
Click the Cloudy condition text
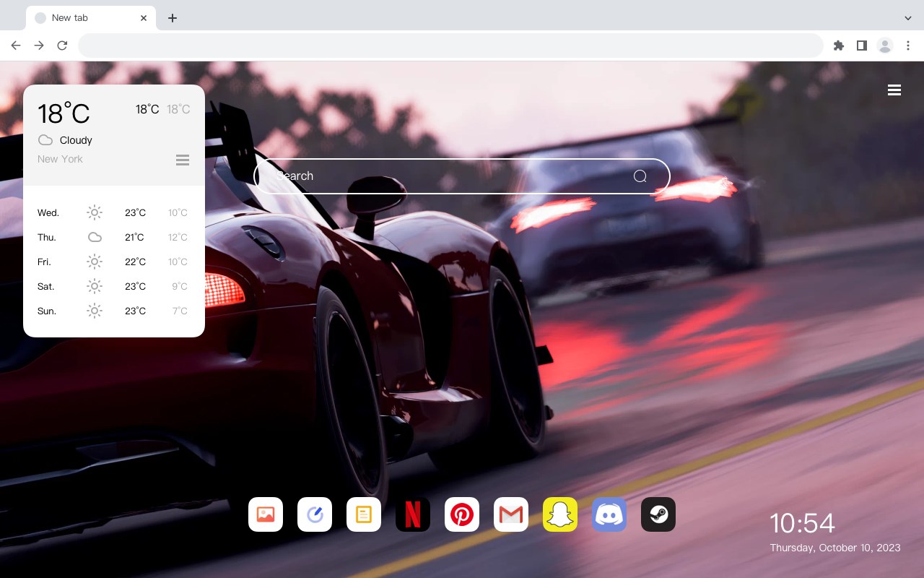pyautogui.click(x=76, y=140)
